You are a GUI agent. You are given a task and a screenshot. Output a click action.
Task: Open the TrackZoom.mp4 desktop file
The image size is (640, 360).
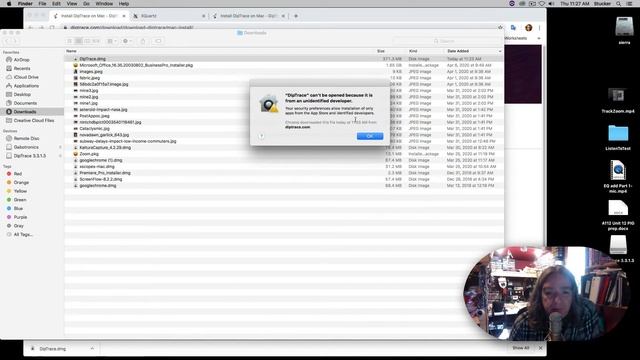click(x=618, y=100)
